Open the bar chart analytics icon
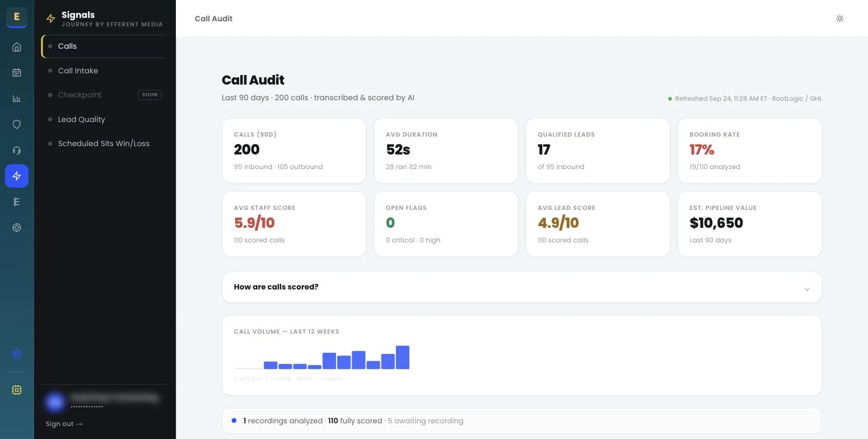 pyautogui.click(x=17, y=99)
